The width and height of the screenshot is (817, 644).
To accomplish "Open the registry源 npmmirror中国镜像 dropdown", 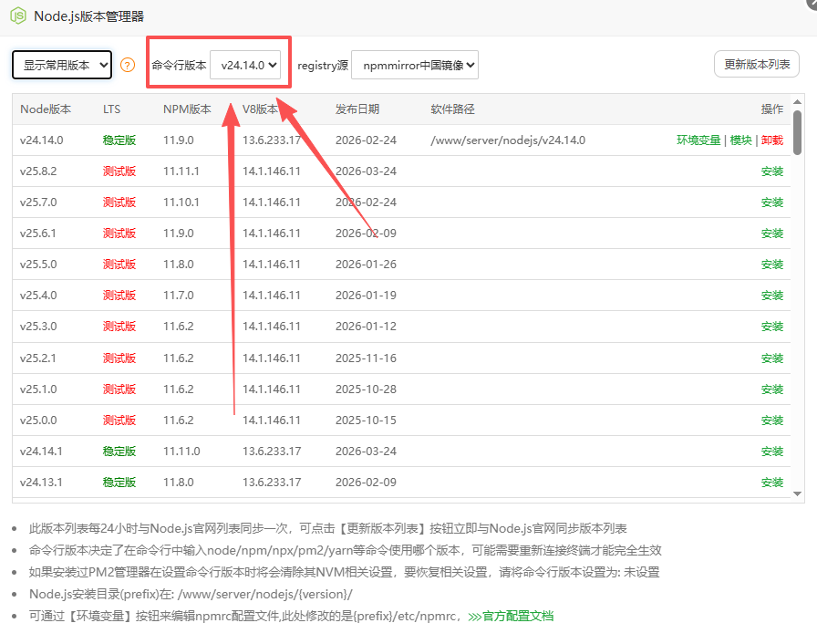I will pyautogui.click(x=415, y=65).
